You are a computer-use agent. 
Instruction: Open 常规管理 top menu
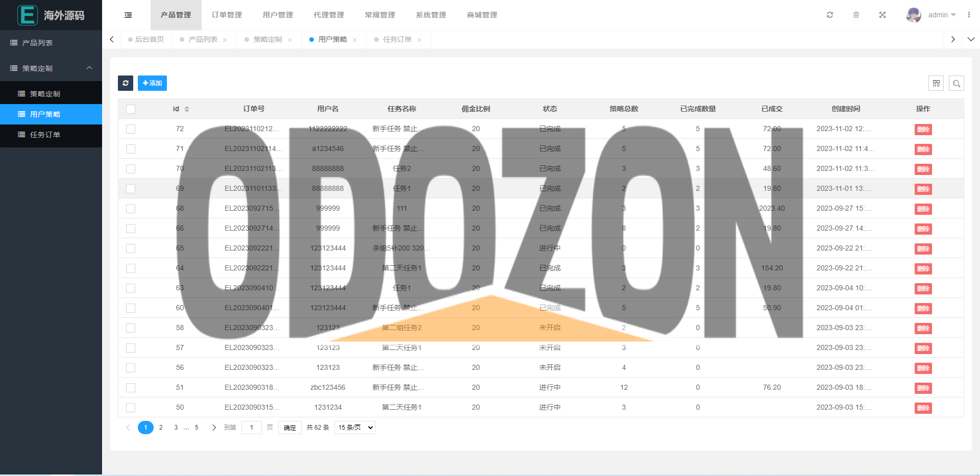point(380,15)
